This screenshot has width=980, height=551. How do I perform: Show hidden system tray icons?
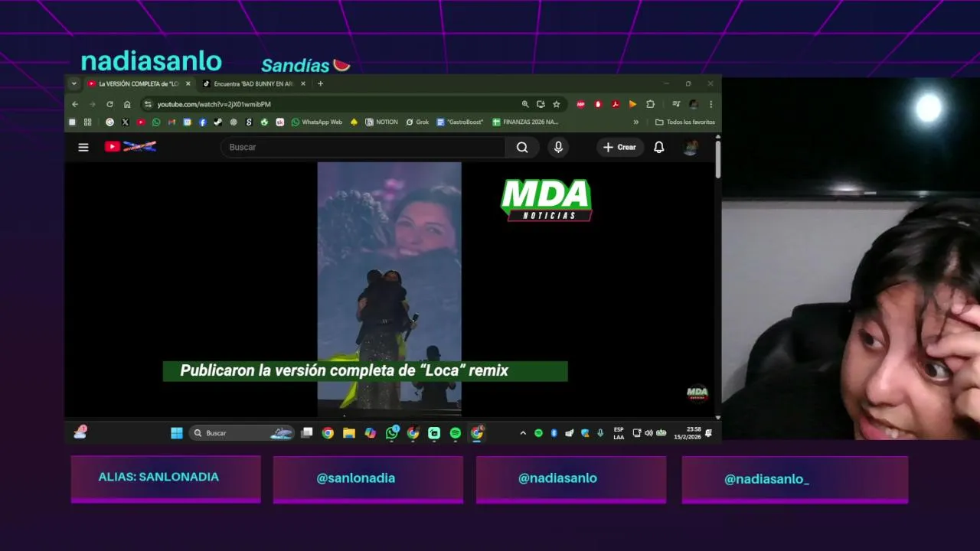click(523, 433)
